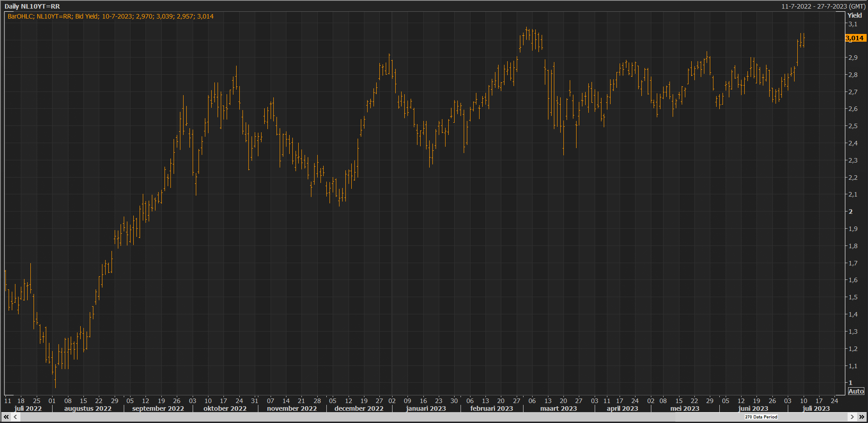The image size is (868, 423).
Task: Click the Yield axis heading
Action: pos(854,15)
